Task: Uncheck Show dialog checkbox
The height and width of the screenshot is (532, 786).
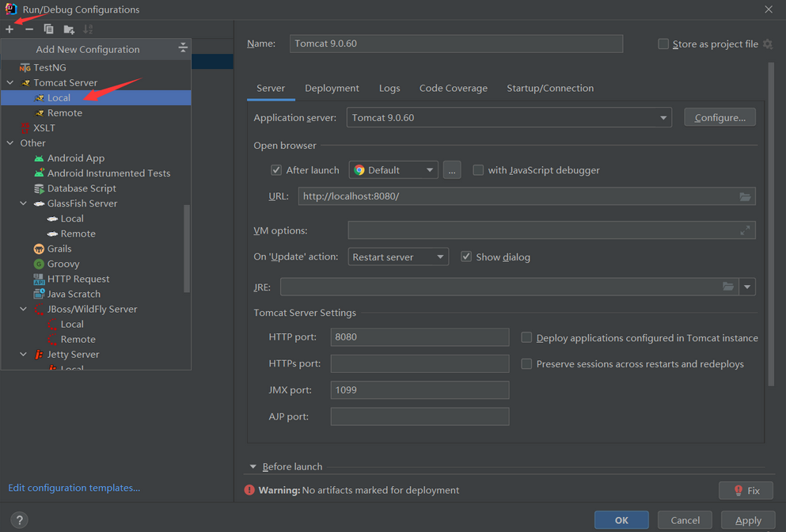Action: point(466,256)
